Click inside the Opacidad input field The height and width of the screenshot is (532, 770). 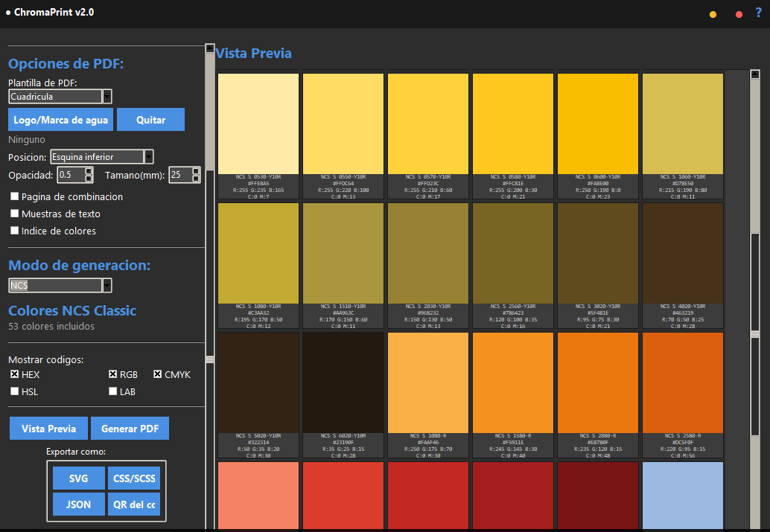[x=71, y=175]
